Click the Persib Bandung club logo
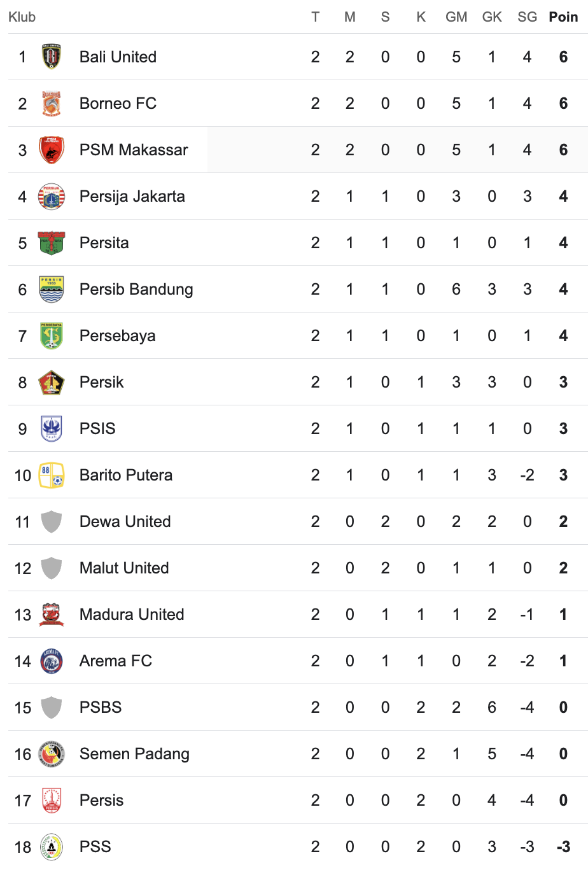This screenshot has width=588, height=877. (x=52, y=289)
